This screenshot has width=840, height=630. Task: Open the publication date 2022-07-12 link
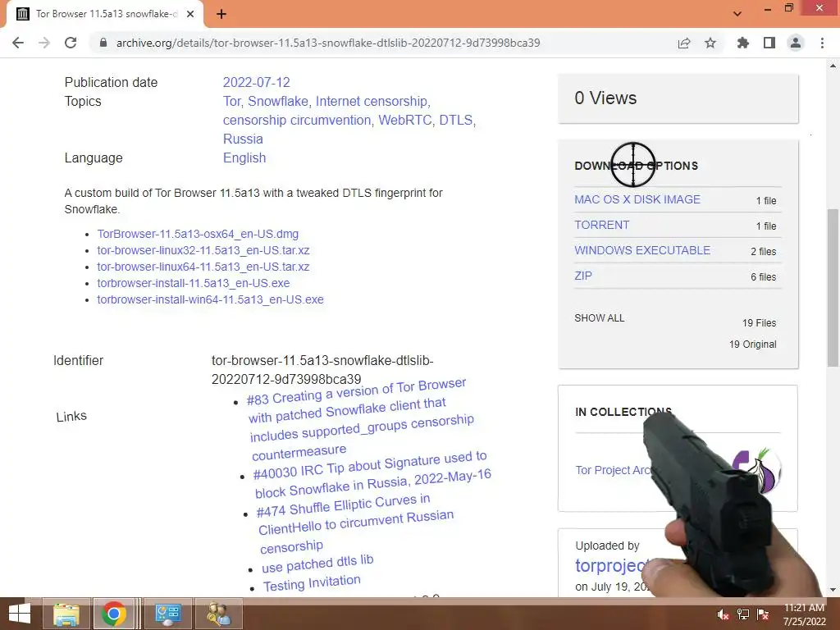click(x=256, y=83)
